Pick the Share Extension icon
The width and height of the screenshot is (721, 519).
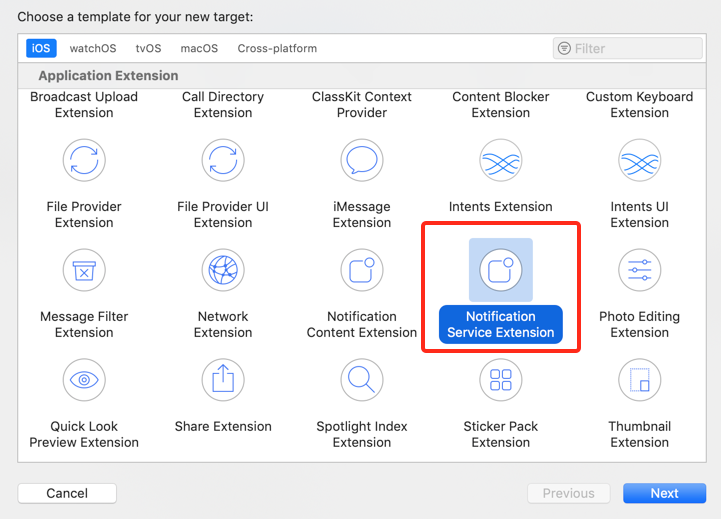coord(223,380)
